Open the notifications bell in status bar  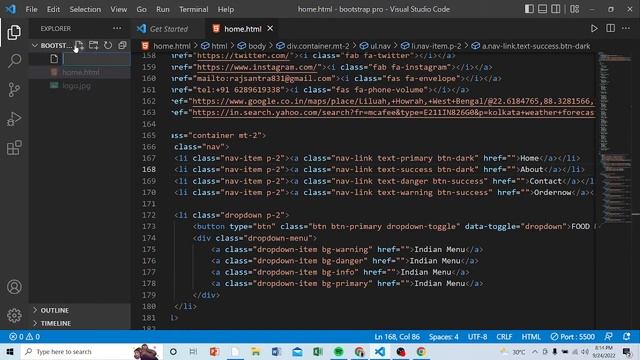627,337
